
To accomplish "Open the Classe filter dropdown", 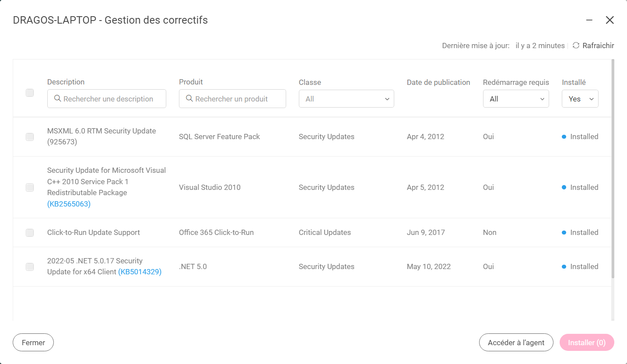I will coord(347,99).
